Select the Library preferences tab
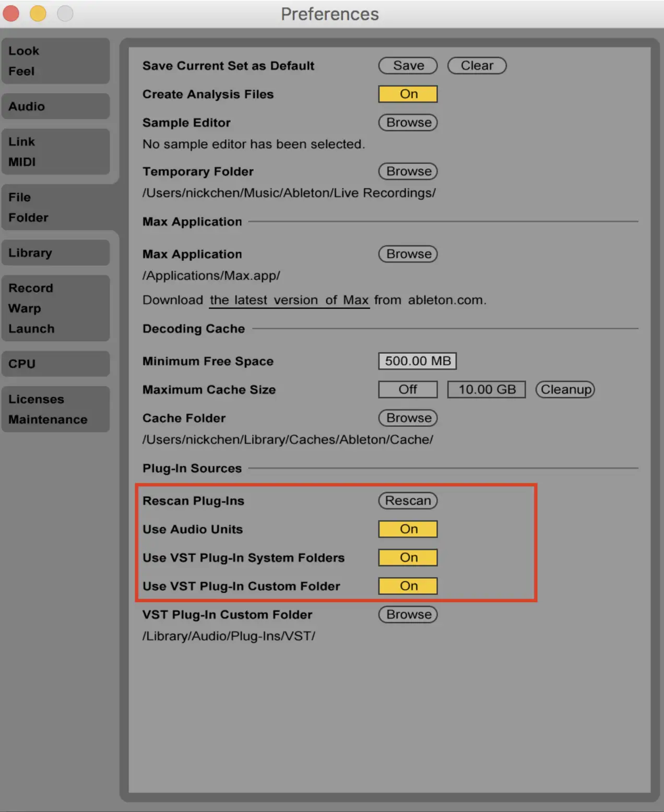Screen dimensions: 664x812 pos(55,253)
